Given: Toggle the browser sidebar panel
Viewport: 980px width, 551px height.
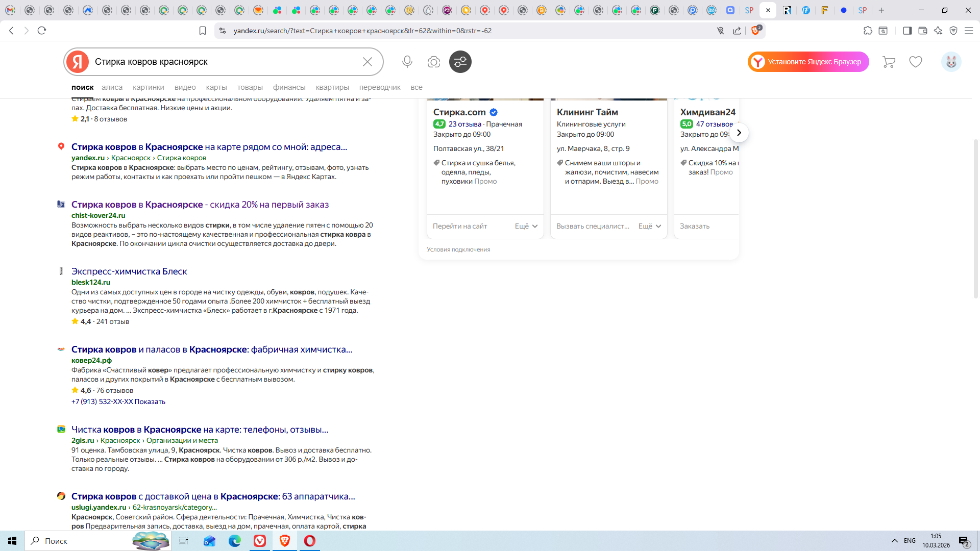Looking at the screenshot, I should click(x=907, y=31).
